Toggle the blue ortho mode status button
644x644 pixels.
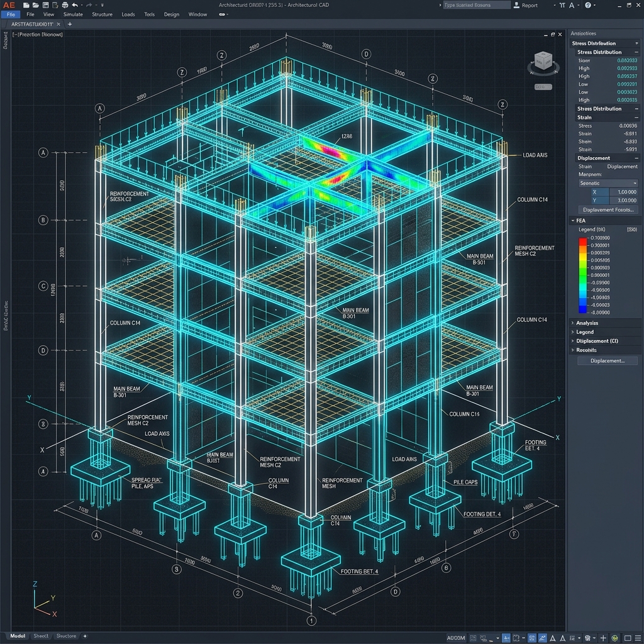[x=506, y=638]
